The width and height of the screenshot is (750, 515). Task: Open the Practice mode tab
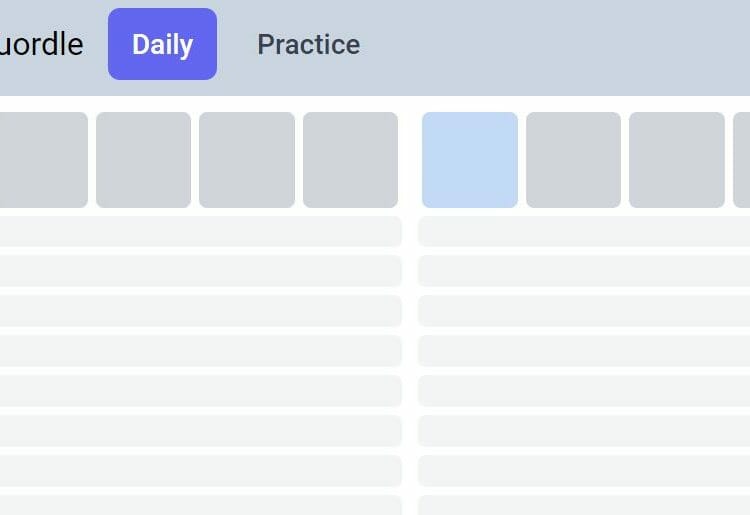pyautogui.click(x=309, y=44)
